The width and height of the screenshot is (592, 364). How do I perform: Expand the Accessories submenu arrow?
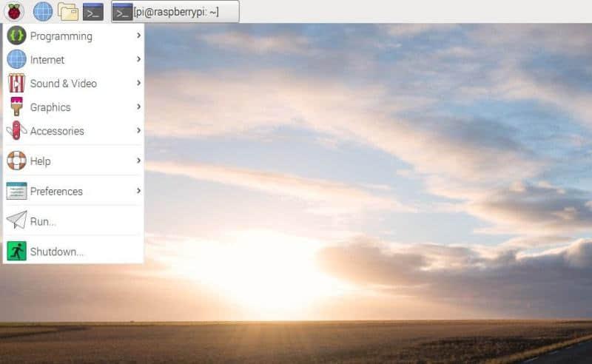138,131
